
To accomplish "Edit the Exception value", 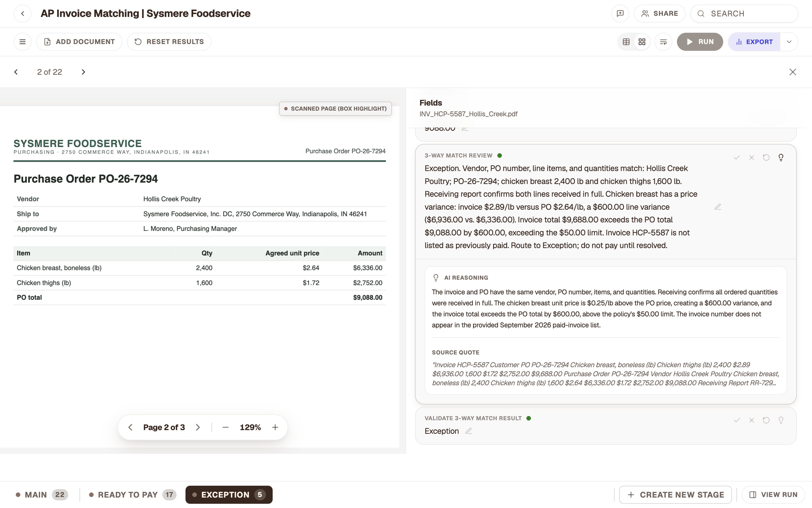I will [469, 431].
